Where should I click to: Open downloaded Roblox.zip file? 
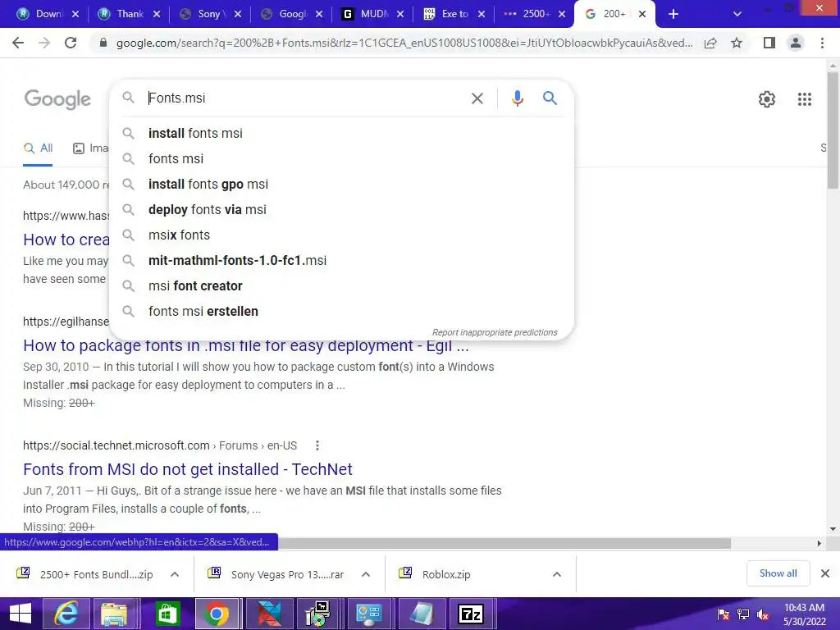point(446,575)
